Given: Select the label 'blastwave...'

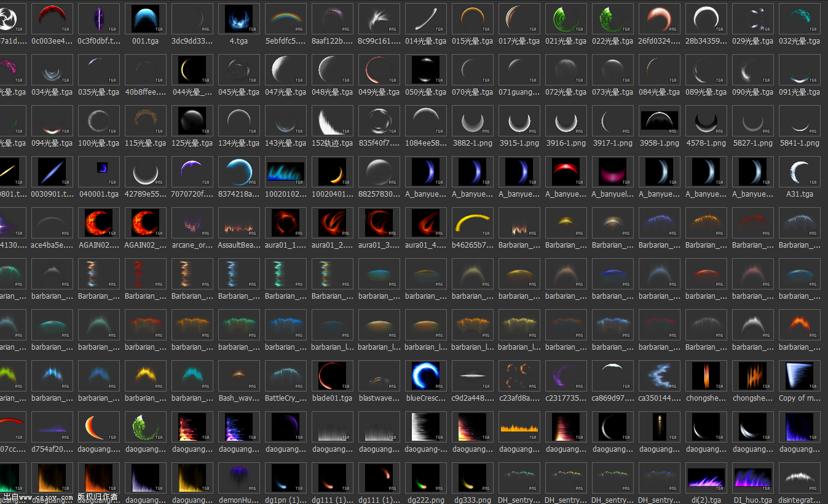Looking at the screenshot, I should point(379,398).
